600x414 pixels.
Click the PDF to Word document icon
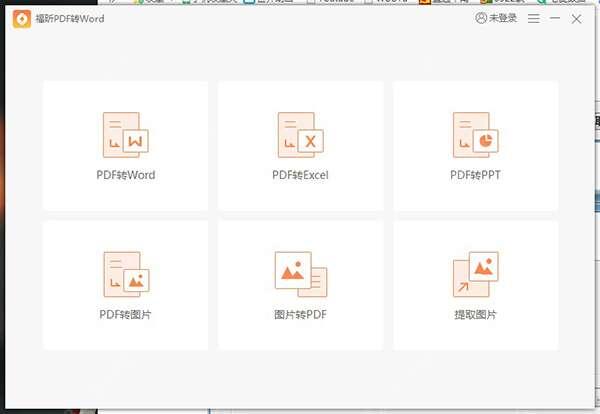[126, 134]
